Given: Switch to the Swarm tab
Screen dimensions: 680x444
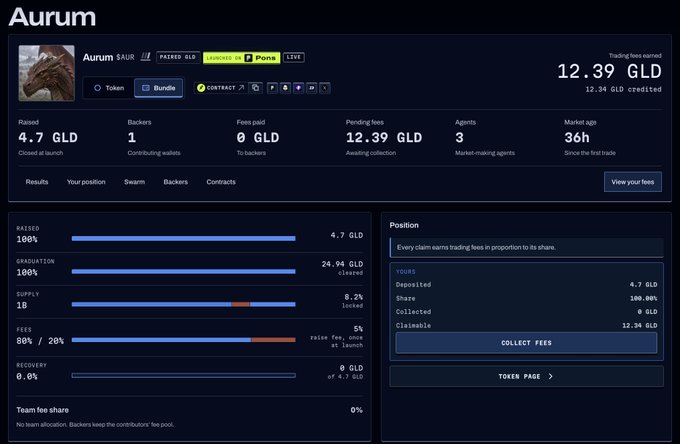Looking at the screenshot, I should 134,182.
